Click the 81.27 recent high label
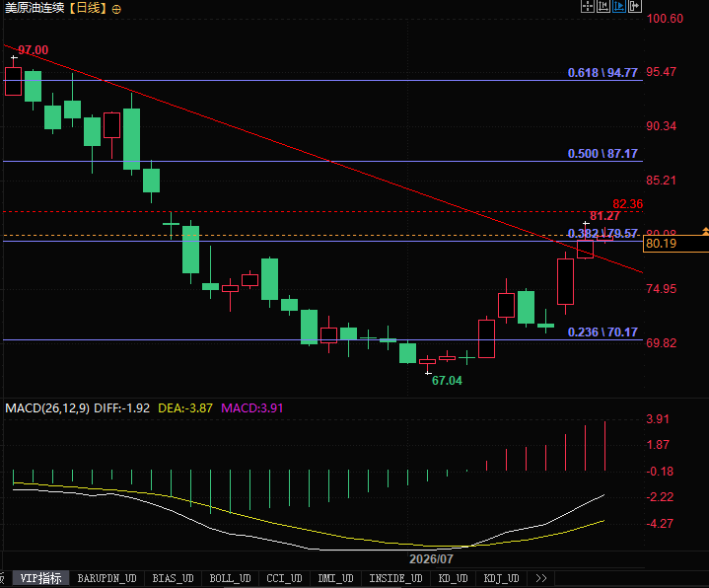The width and height of the screenshot is (709, 588). 604,216
